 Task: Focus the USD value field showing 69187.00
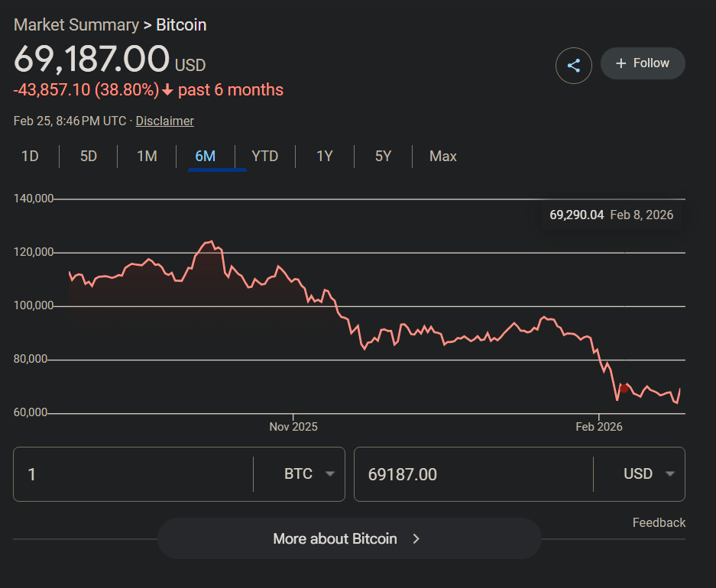(x=474, y=474)
